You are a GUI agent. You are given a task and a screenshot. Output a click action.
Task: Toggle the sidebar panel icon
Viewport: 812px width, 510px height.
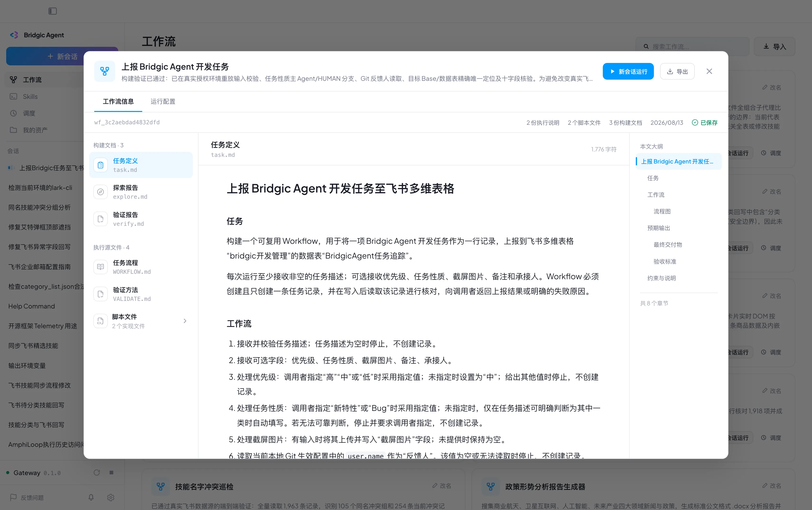[x=52, y=11]
